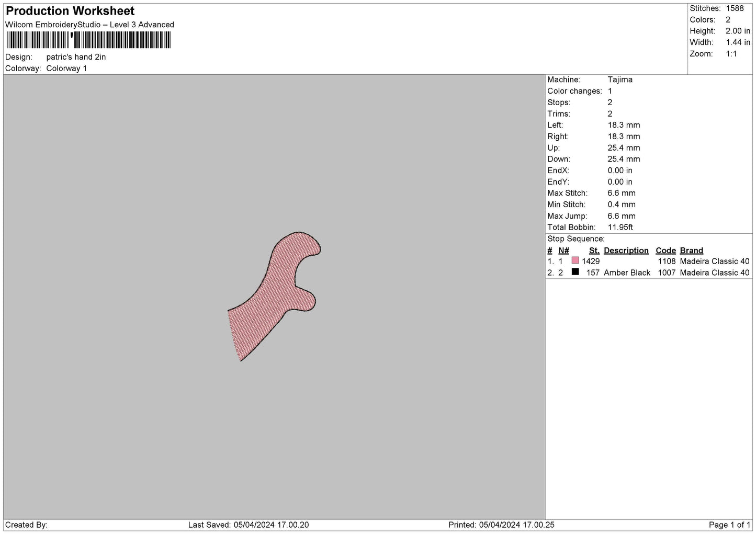756x534 pixels.
Task: Select the Code column header
Action: click(x=665, y=251)
